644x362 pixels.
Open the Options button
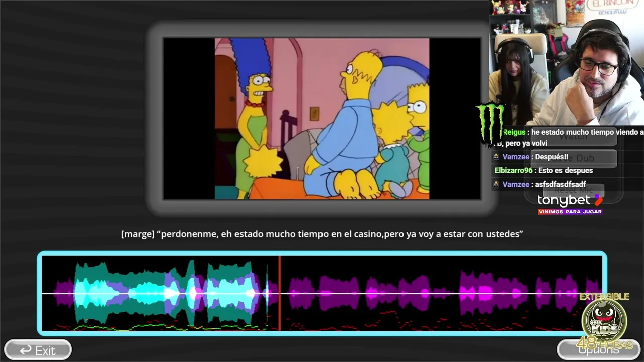pyautogui.click(x=598, y=350)
